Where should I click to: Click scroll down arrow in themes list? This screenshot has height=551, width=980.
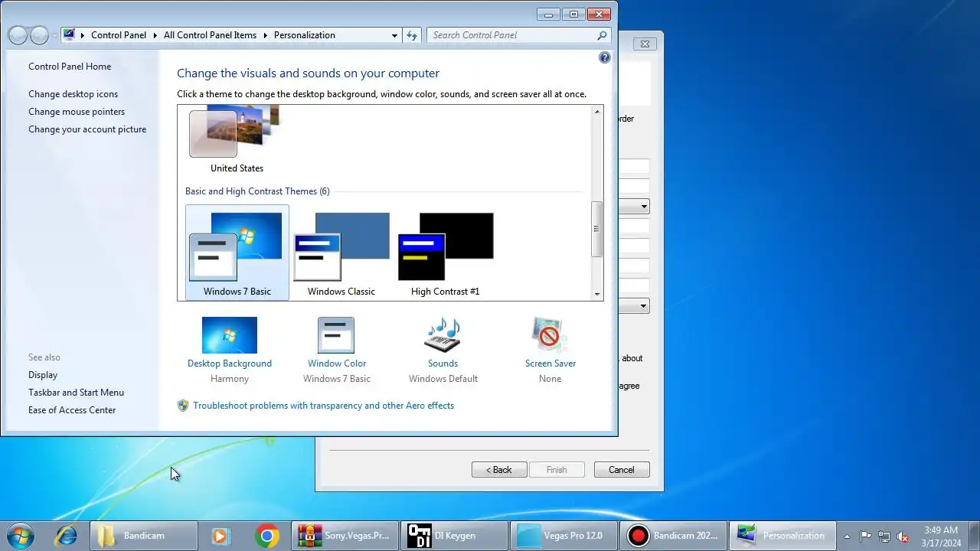[597, 294]
